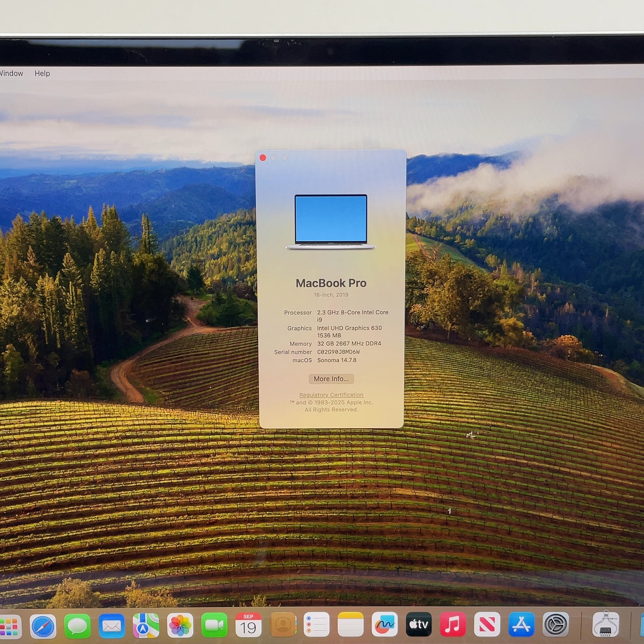Open the Mail app in dock

click(112, 626)
